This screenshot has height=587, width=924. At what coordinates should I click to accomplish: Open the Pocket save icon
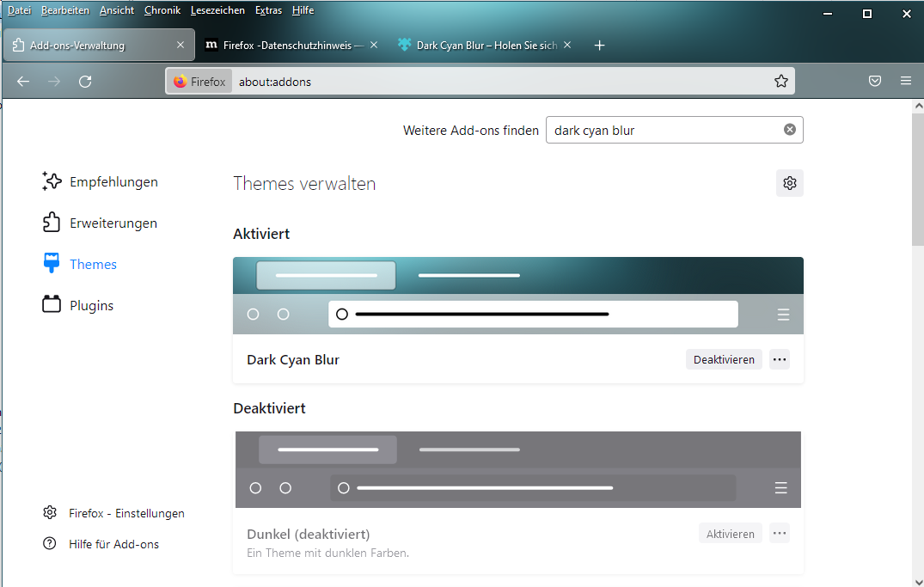(x=874, y=82)
